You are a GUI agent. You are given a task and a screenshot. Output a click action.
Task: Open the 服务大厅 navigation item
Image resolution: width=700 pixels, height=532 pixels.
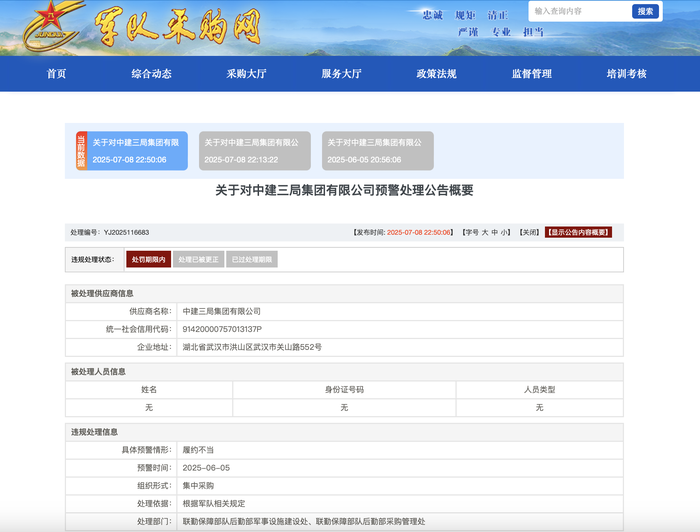point(341,74)
